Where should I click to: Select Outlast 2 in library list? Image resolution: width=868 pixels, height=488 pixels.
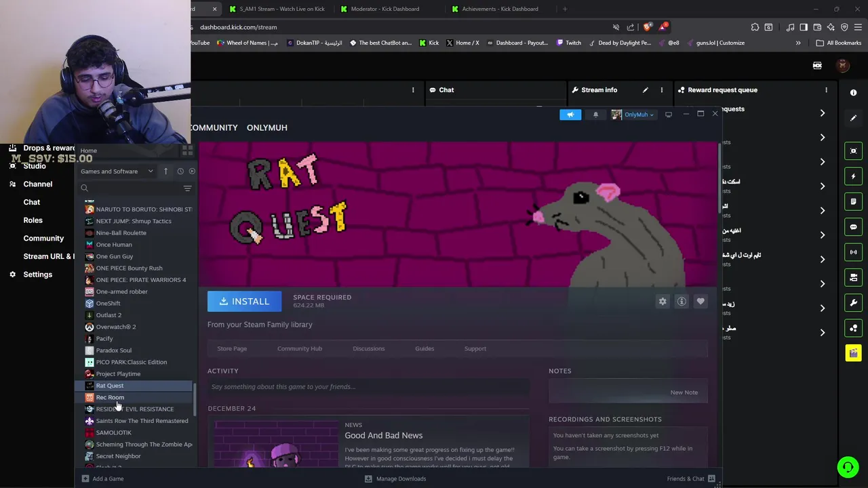[108, 315]
